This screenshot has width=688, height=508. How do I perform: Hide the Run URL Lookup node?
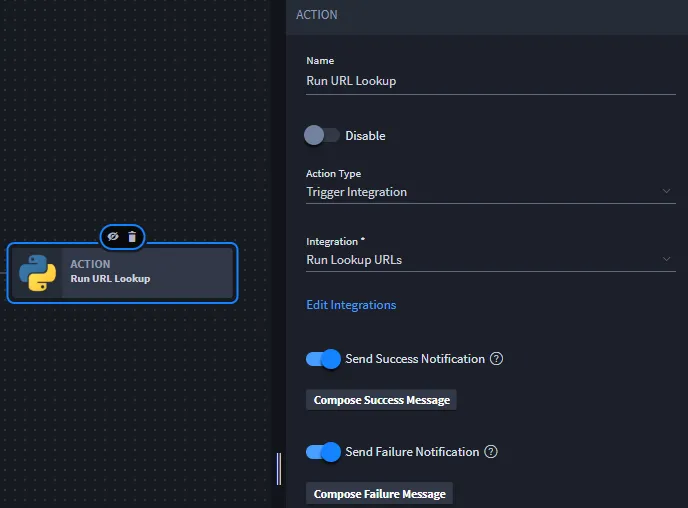coord(113,236)
